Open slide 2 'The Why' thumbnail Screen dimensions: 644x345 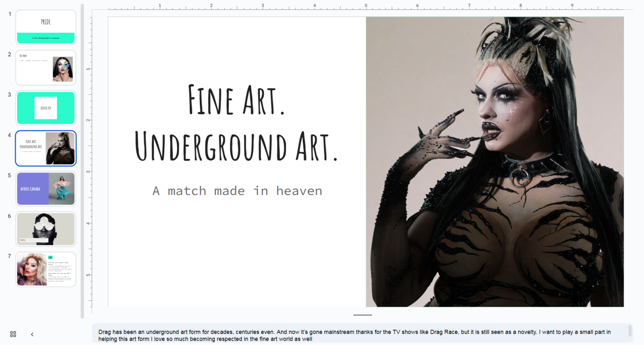pos(46,67)
